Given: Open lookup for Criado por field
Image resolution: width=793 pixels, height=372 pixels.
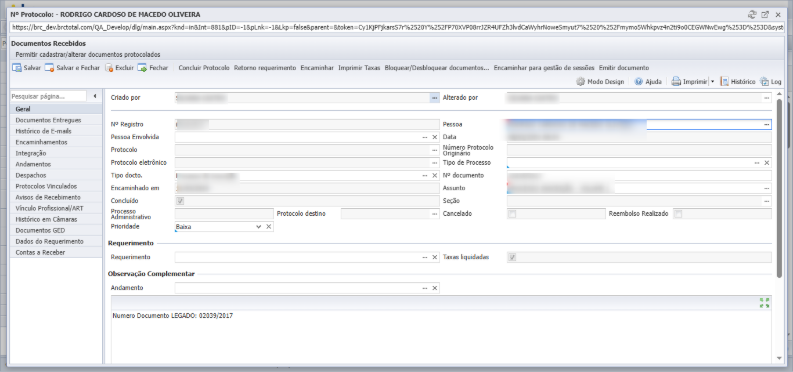Looking at the screenshot, I should click(x=434, y=98).
